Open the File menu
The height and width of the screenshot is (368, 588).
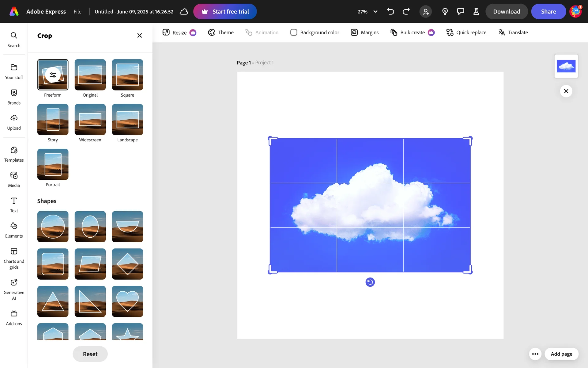click(77, 12)
